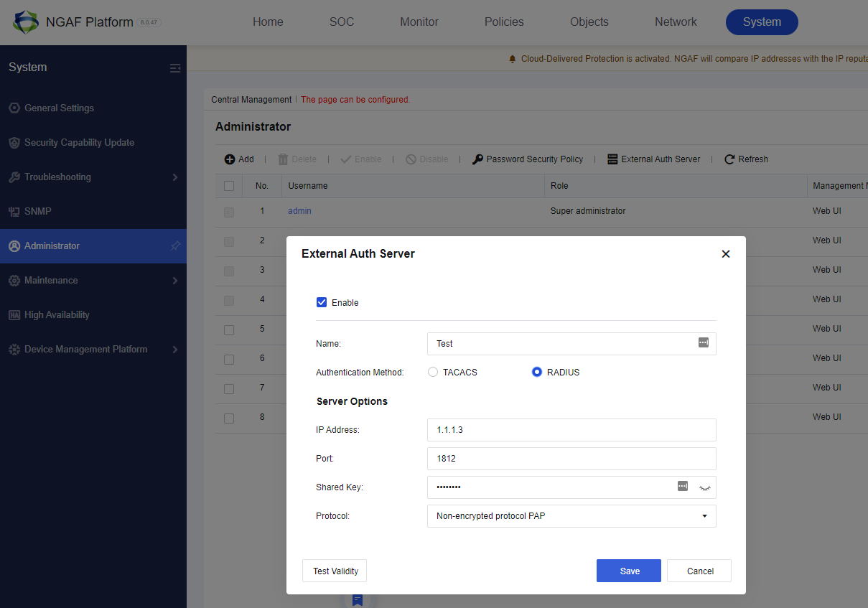Toggle checkbox for administrator row 7
Screen dimensions: 868x608
229,389
